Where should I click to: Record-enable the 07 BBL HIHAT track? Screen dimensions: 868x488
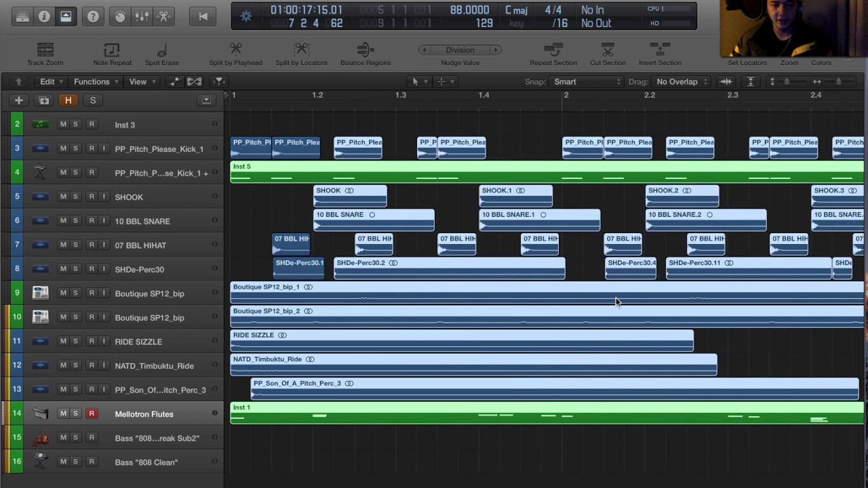click(x=92, y=245)
